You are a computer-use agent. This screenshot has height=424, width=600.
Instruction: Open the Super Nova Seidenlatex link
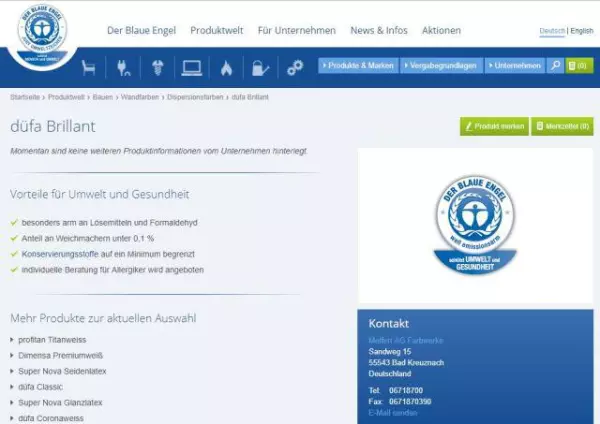click(x=62, y=371)
